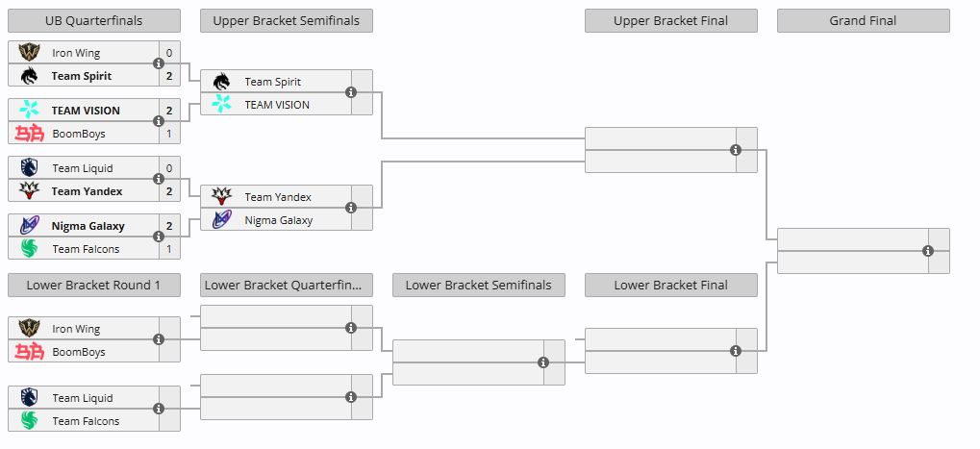Click TEAM VISION name in UB Quarterfinals
980x449 pixels.
pos(86,111)
